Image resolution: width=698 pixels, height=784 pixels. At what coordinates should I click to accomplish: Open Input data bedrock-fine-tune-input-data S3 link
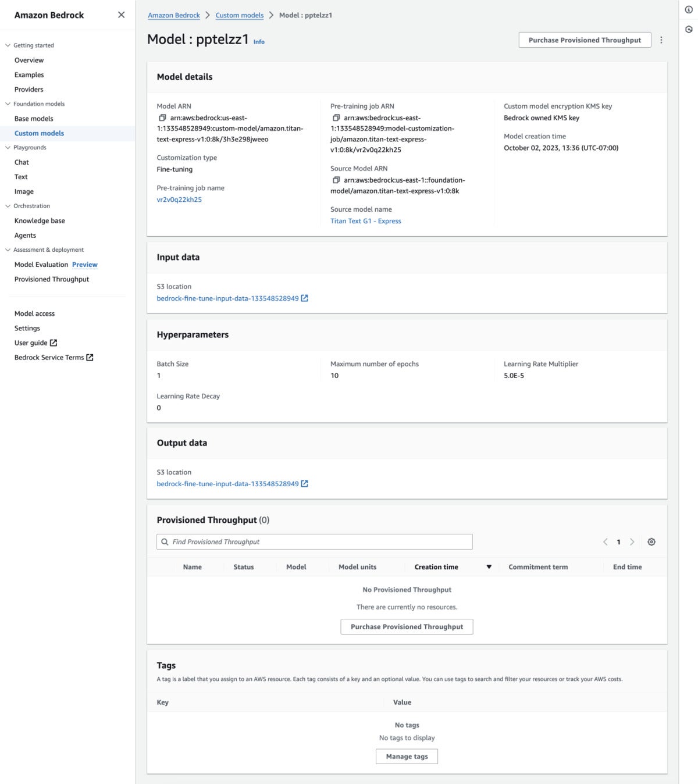click(227, 298)
